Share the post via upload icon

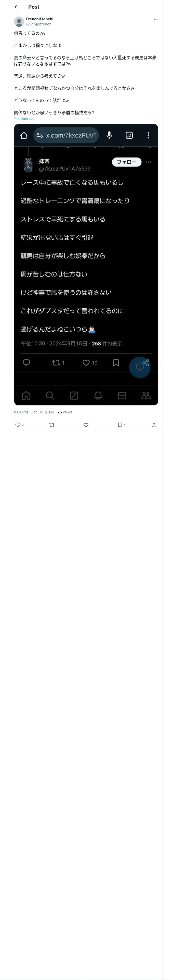[154, 425]
